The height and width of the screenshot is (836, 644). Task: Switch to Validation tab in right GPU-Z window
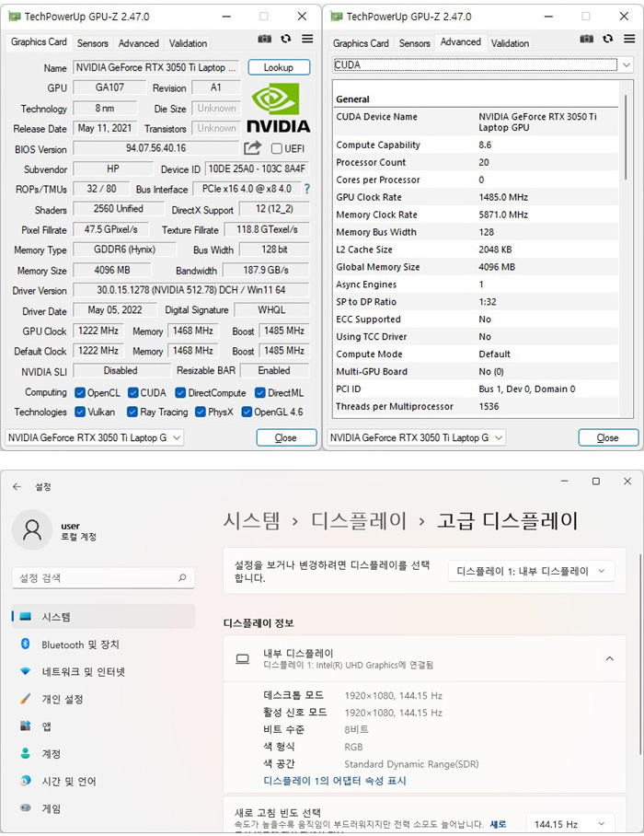(x=510, y=43)
